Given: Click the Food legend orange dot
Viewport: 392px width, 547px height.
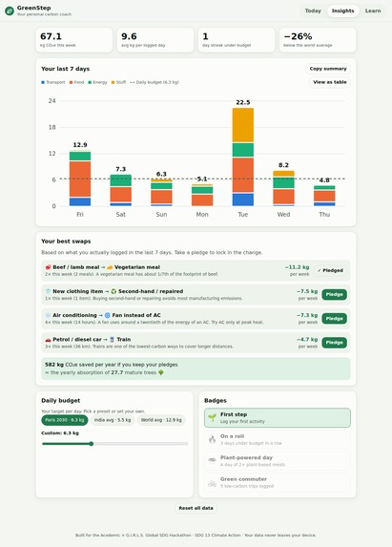Looking at the screenshot, I should point(71,82).
